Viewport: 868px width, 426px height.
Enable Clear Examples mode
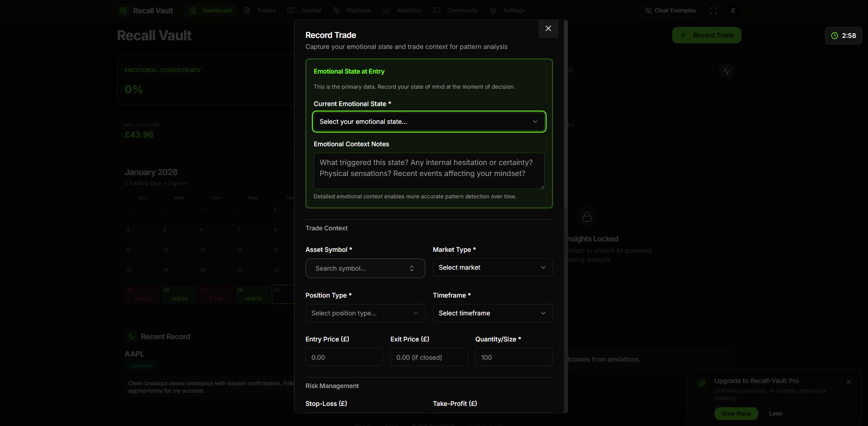click(x=670, y=10)
